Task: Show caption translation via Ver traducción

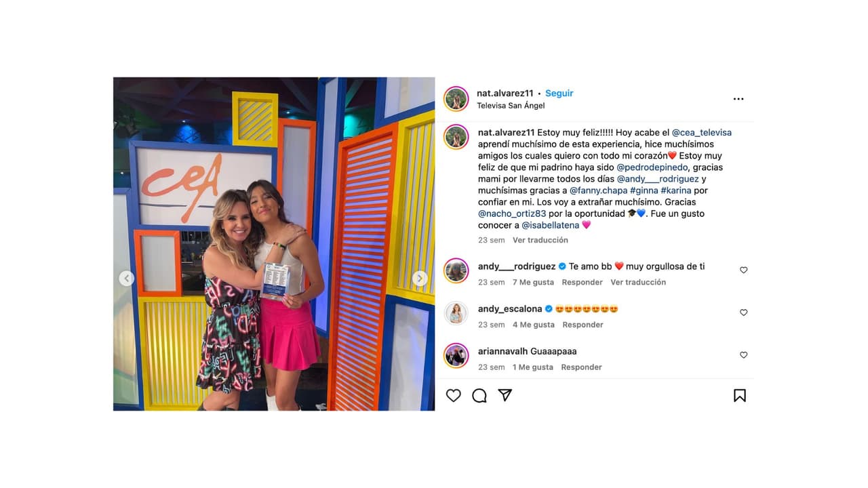Action: [540, 240]
